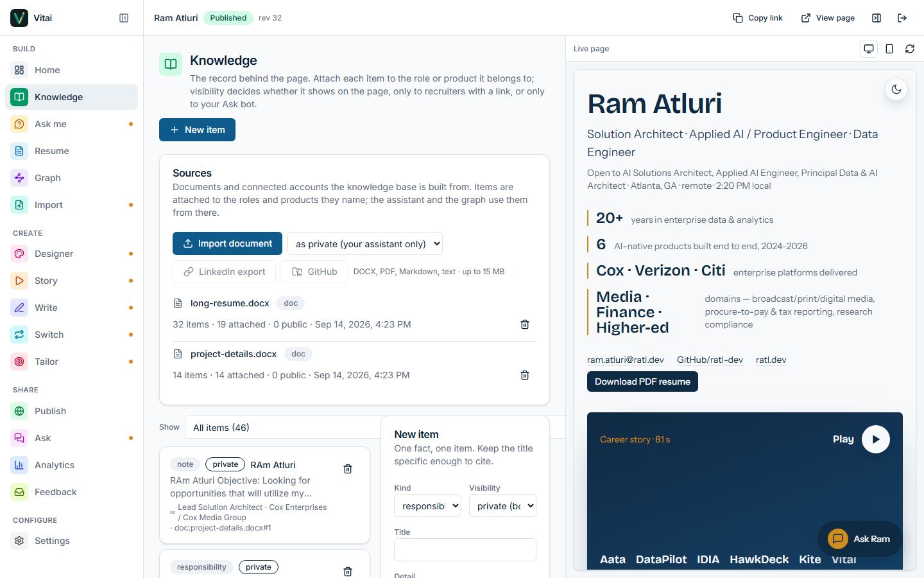924x578 pixels.
Task: Click the log out icon
Action: (902, 18)
